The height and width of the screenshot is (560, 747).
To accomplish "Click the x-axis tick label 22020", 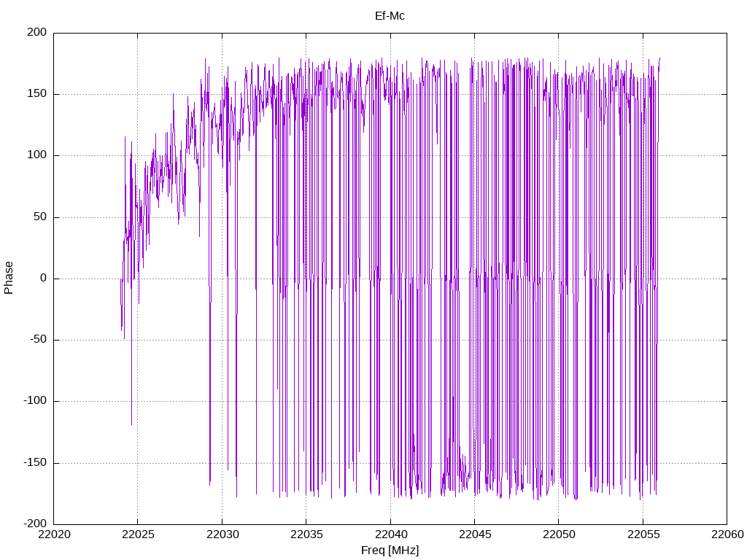I will coord(54,534).
